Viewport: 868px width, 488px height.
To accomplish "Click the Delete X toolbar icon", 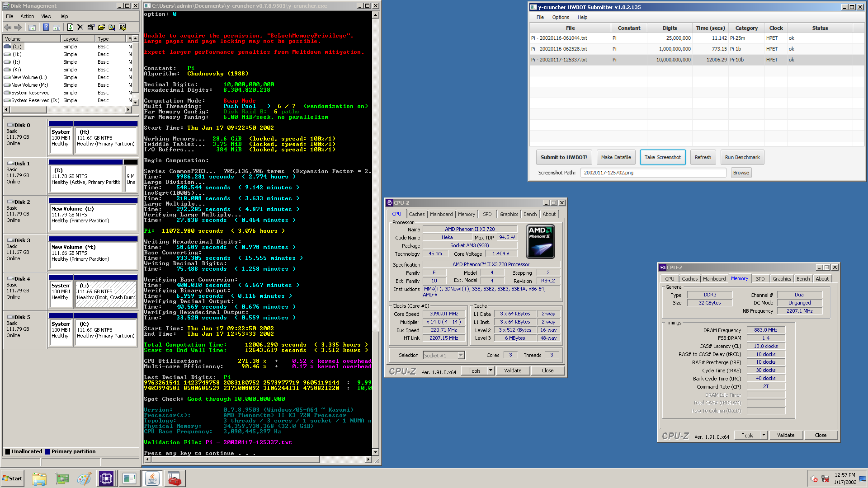I will pos(80,28).
